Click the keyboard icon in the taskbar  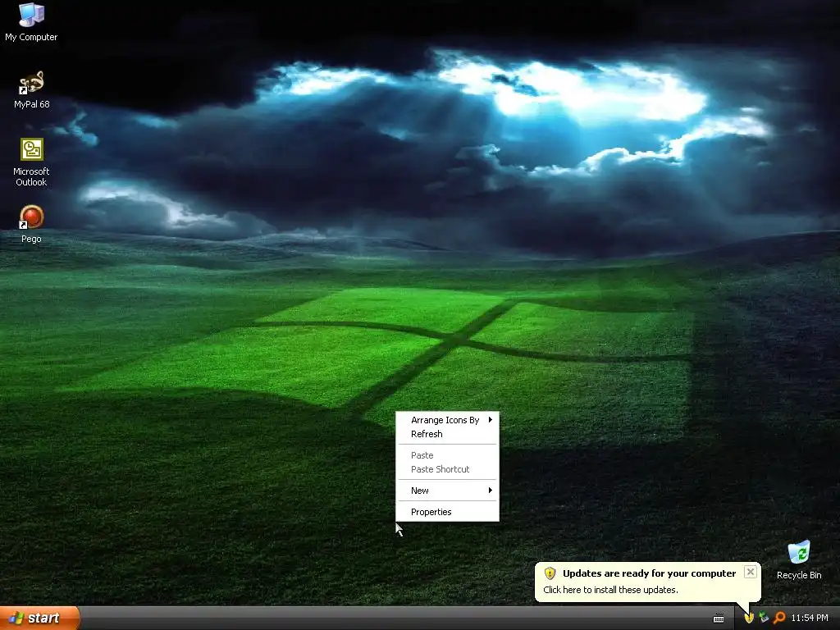[x=719, y=619]
